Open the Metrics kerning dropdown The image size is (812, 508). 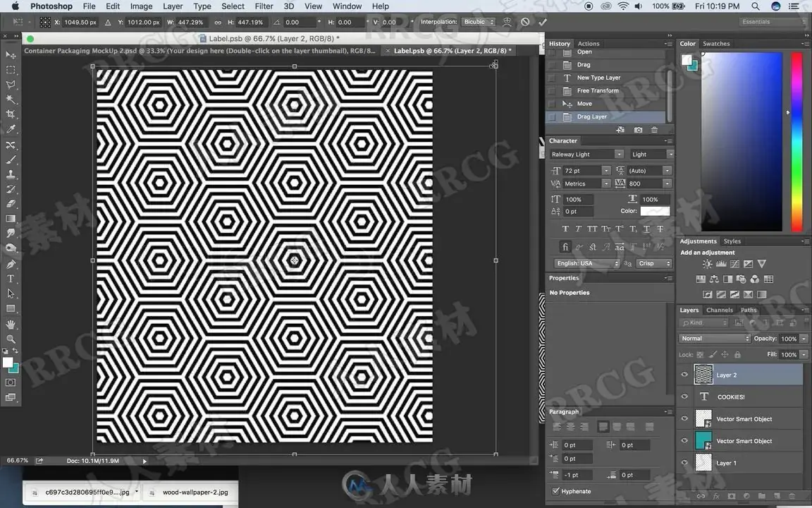coord(606,183)
